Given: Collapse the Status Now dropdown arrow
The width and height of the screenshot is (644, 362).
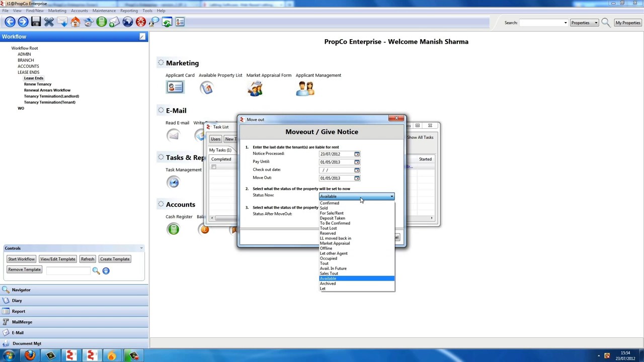Looking at the screenshot, I should click(x=391, y=197).
